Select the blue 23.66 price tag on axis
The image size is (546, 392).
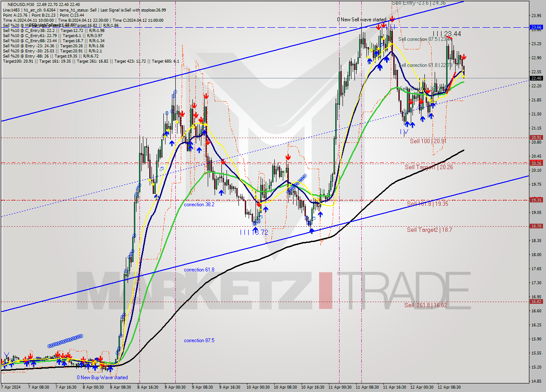(x=536, y=27)
